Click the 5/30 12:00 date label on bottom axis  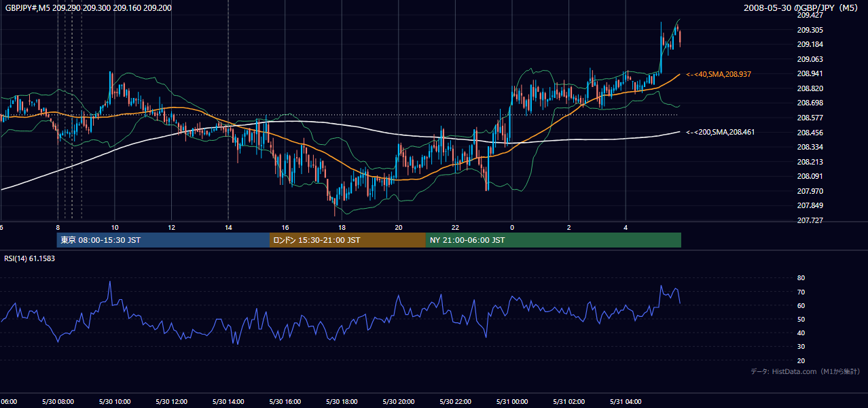click(171, 402)
